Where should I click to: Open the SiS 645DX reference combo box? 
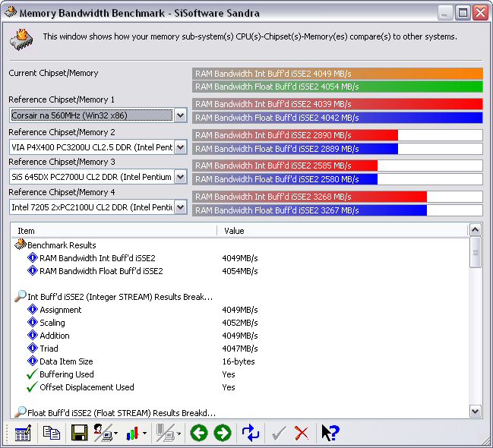(x=180, y=177)
